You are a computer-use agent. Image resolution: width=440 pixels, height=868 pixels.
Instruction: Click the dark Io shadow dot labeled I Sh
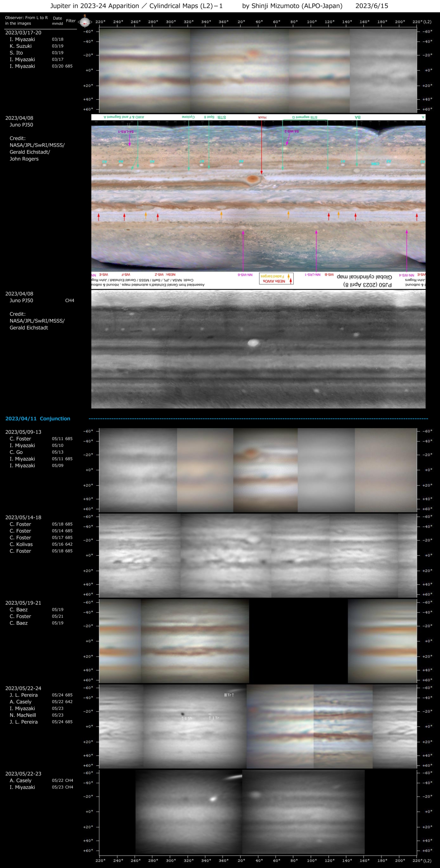coord(182,715)
